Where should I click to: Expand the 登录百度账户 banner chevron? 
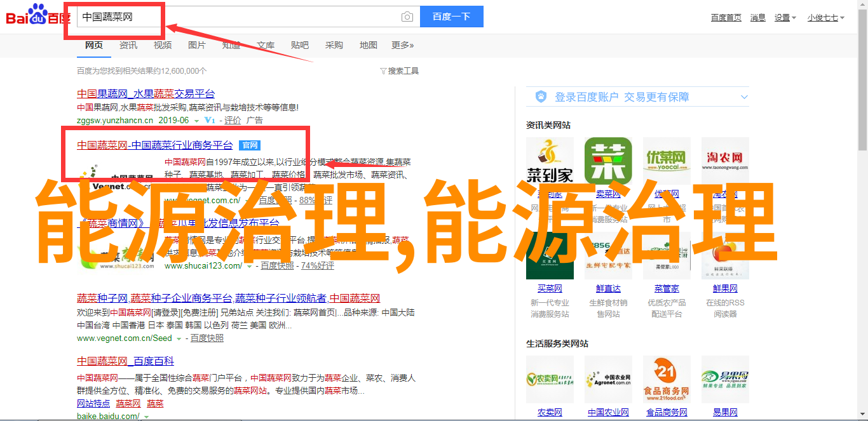coord(744,97)
